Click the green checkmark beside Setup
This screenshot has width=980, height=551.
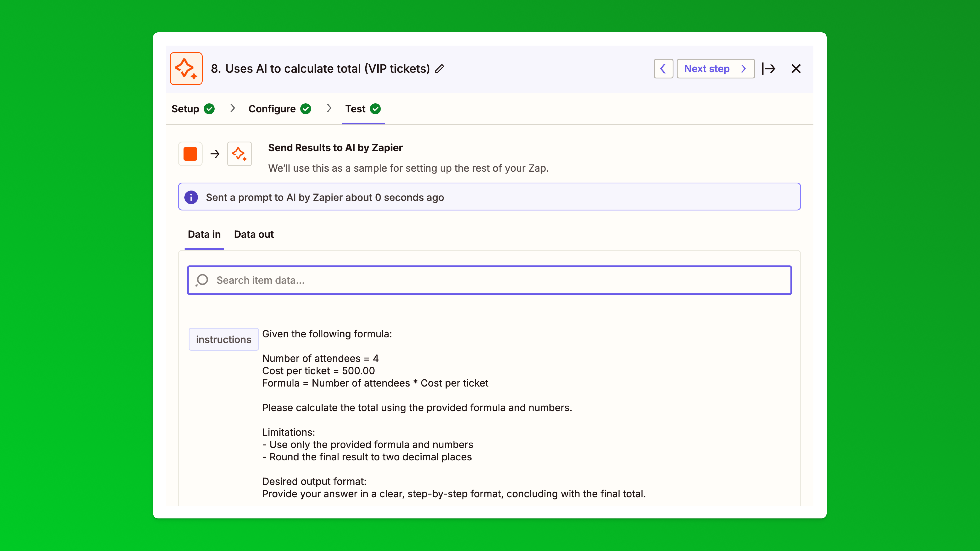click(209, 109)
